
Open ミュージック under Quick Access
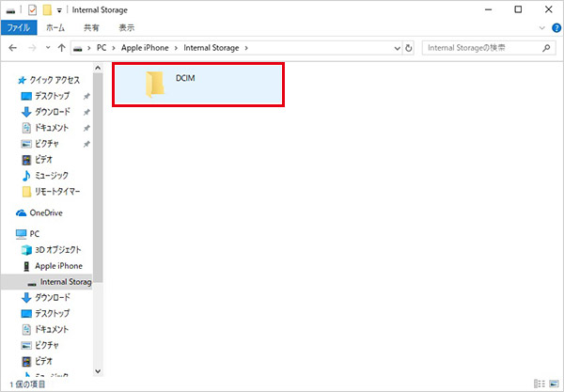(x=44, y=176)
